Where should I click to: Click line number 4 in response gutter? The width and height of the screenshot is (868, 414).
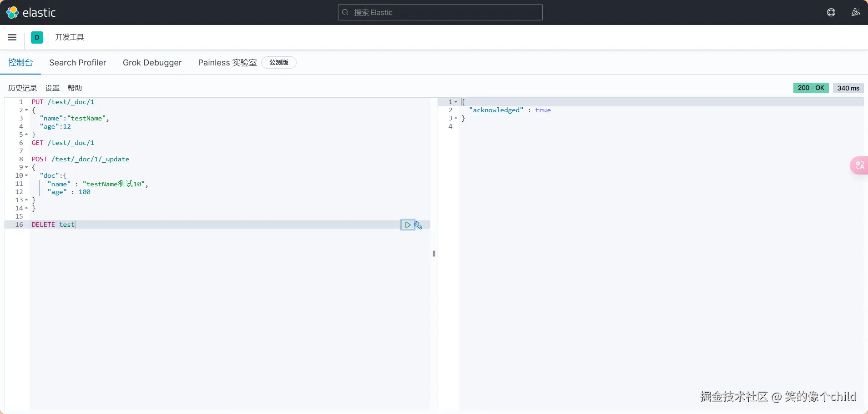450,126
